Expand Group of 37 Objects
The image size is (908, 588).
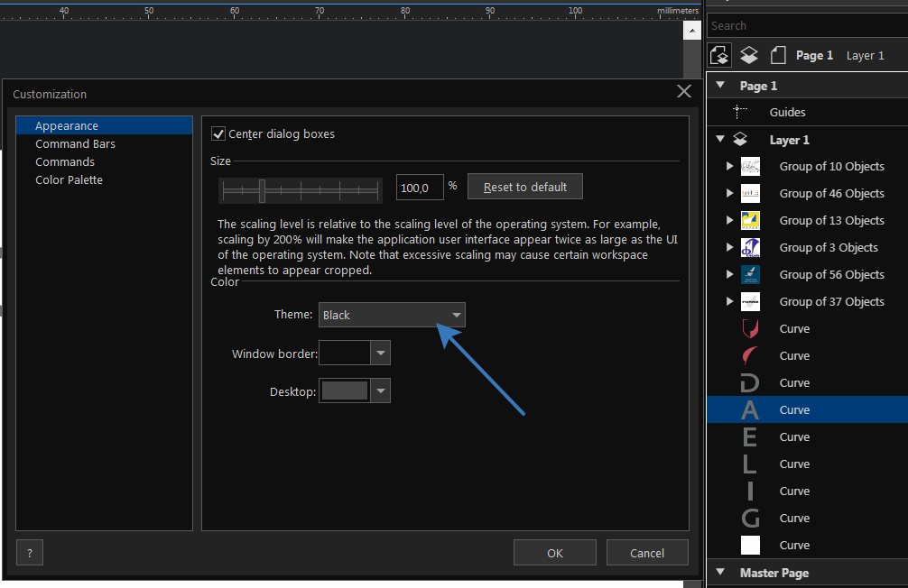click(729, 301)
